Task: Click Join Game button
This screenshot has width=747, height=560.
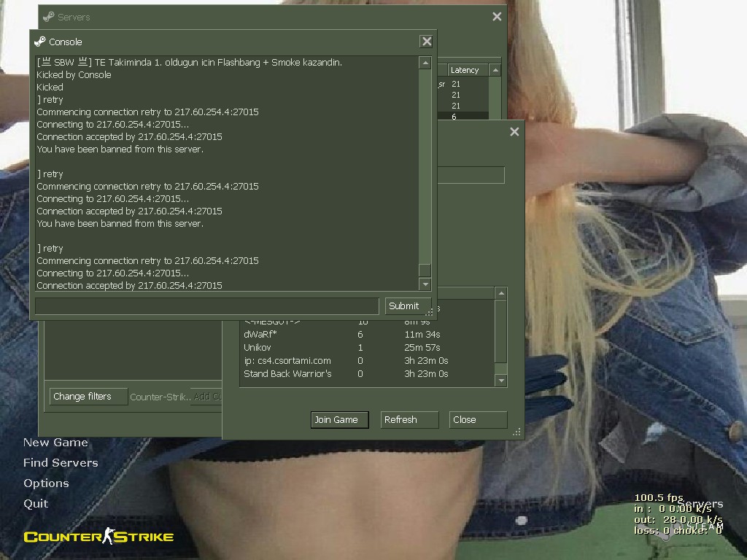Action: 340,419
